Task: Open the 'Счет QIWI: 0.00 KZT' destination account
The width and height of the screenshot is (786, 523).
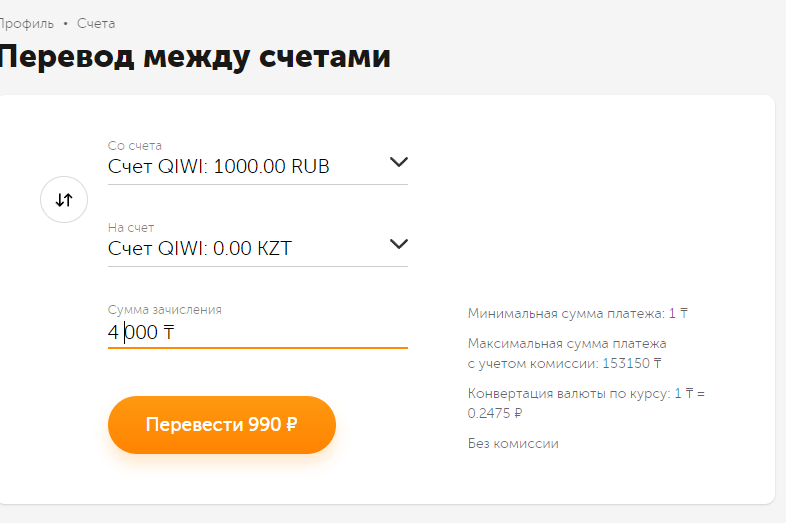Action: 200,248
